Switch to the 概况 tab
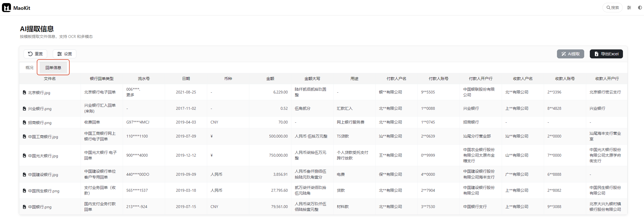Screen dimensions: 644x217 point(29,68)
